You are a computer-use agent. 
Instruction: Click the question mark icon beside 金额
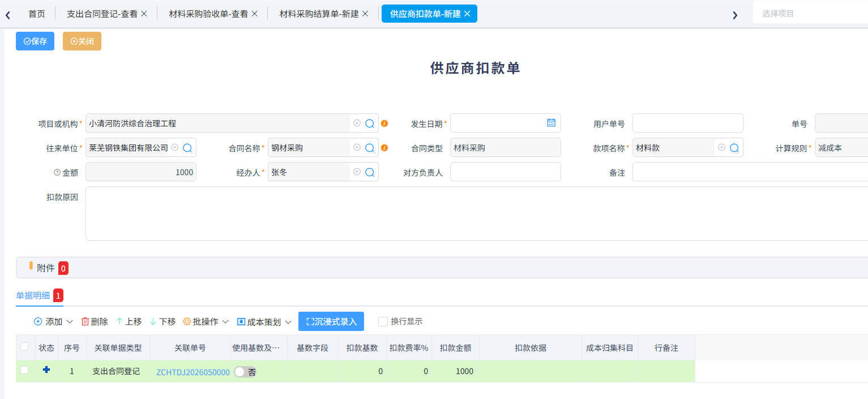point(57,172)
